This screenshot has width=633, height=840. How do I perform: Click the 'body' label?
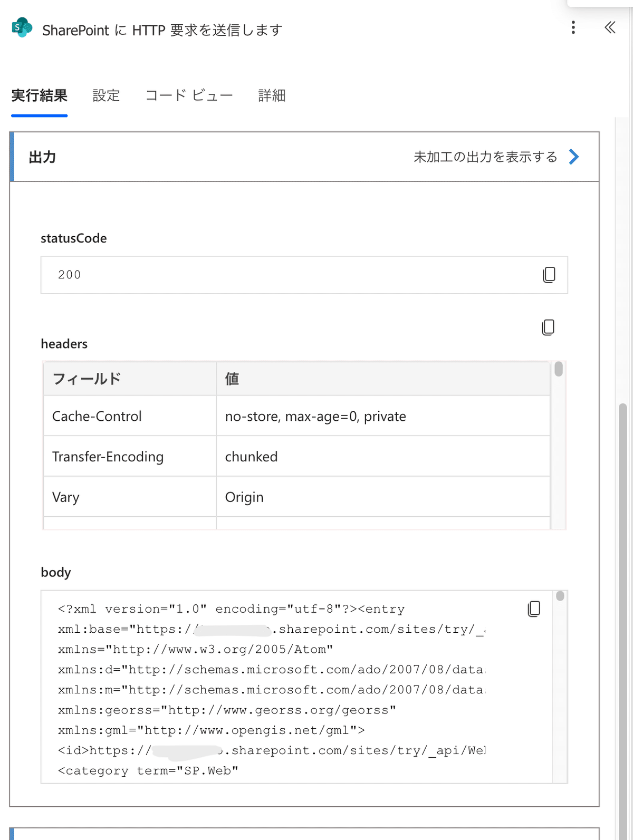[56, 573]
